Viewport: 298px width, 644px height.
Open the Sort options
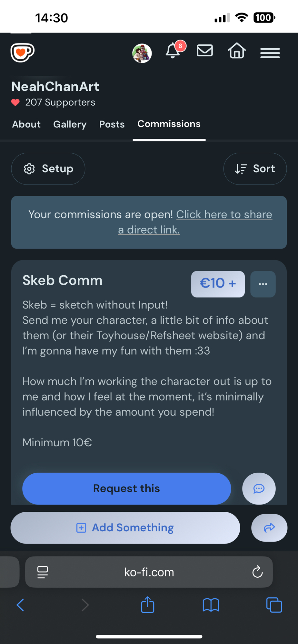tap(255, 169)
